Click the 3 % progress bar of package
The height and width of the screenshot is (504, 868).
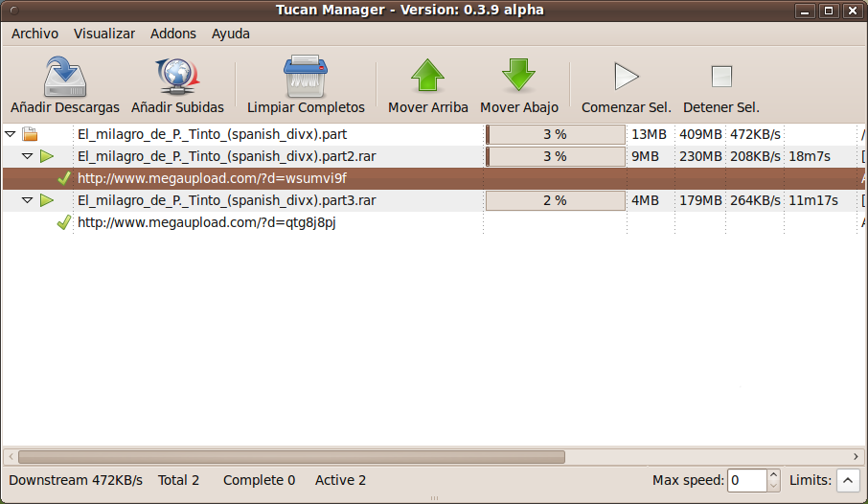pos(556,134)
